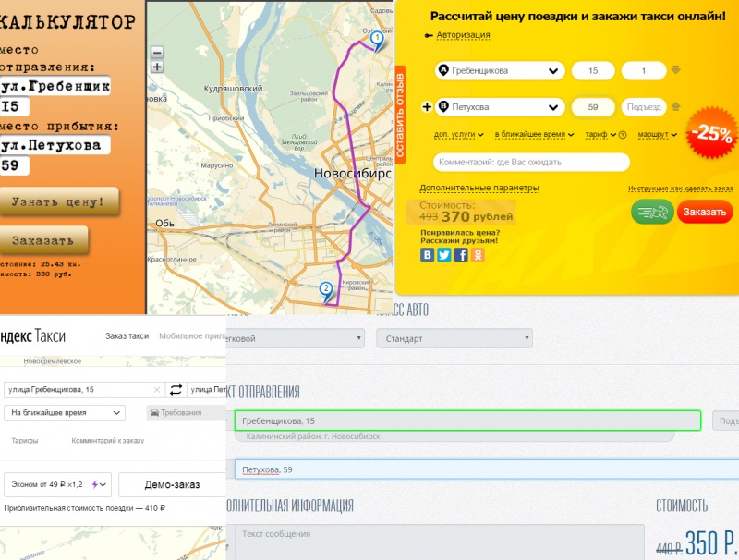Open маршрут dropdown
This screenshot has height=560, width=739.
pos(658,134)
